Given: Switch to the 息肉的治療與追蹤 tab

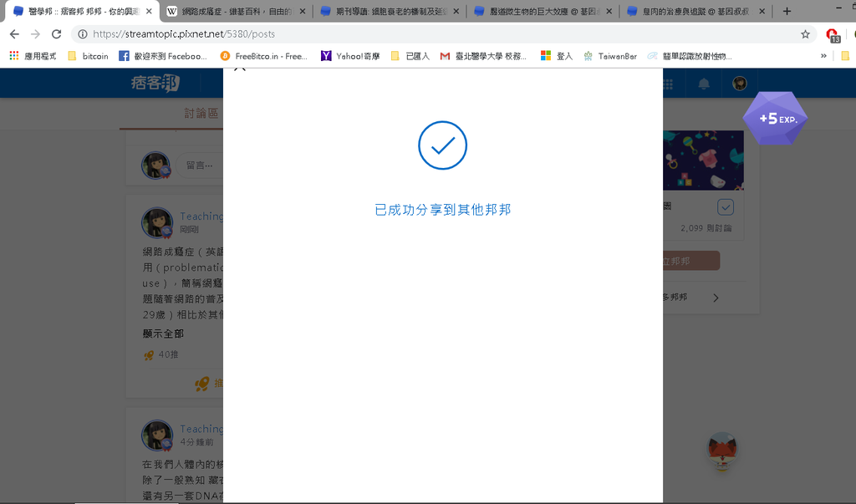Looking at the screenshot, I should click(696, 11).
